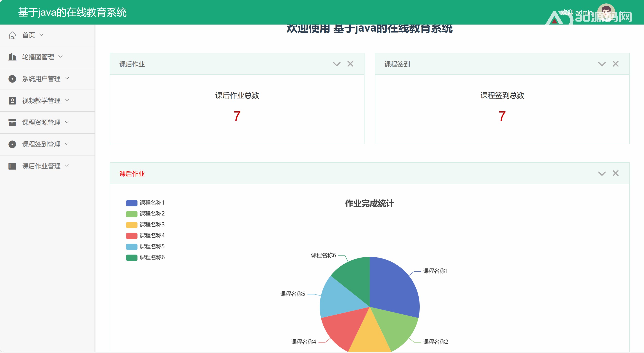Viewport: 644px width, 353px height.
Task: Click the home icon beside 首页
Action: [x=12, y=35]
